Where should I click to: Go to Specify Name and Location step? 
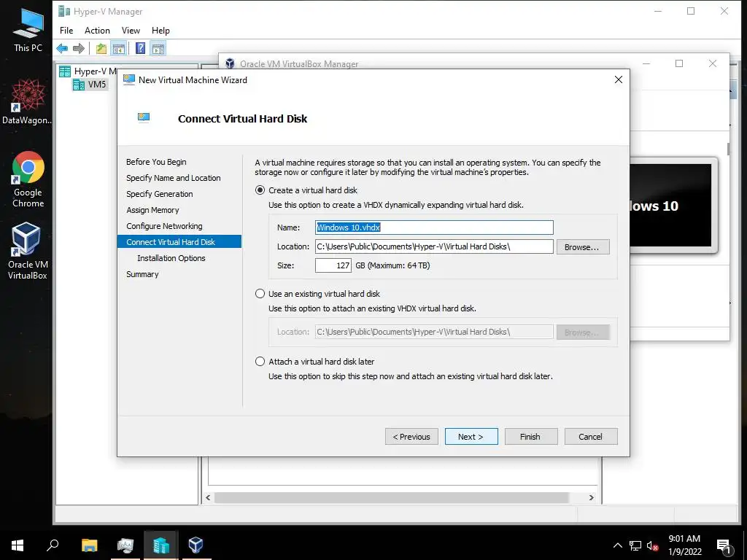click(174, 178)
